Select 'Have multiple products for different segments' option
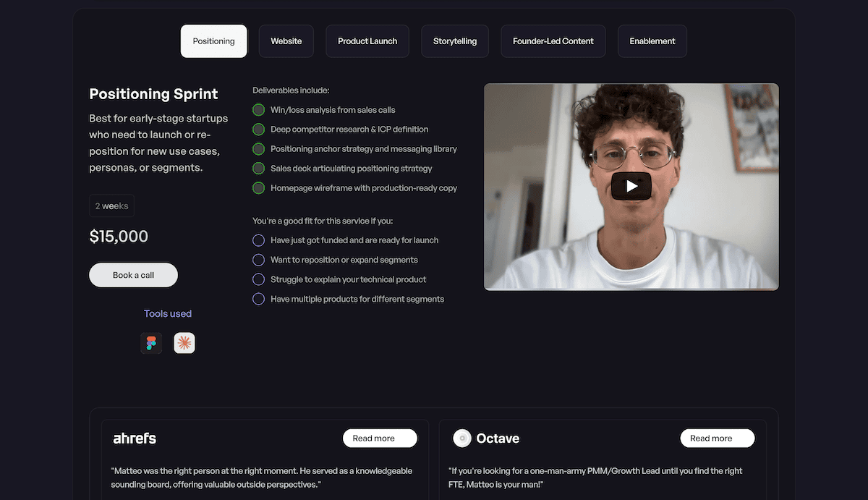868x500 pixels. point(258,298)
